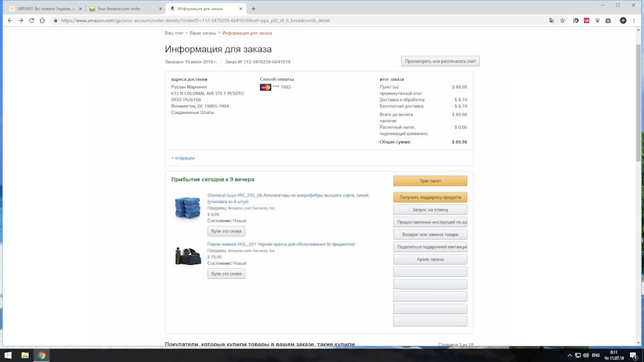This screenshot has height=362, width=644.
Task: Open the network tray icon
Action: (578, 355)
